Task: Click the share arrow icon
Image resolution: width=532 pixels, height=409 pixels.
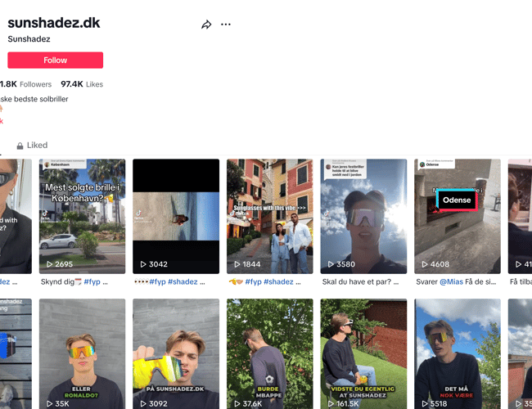Action: (206, 25)
